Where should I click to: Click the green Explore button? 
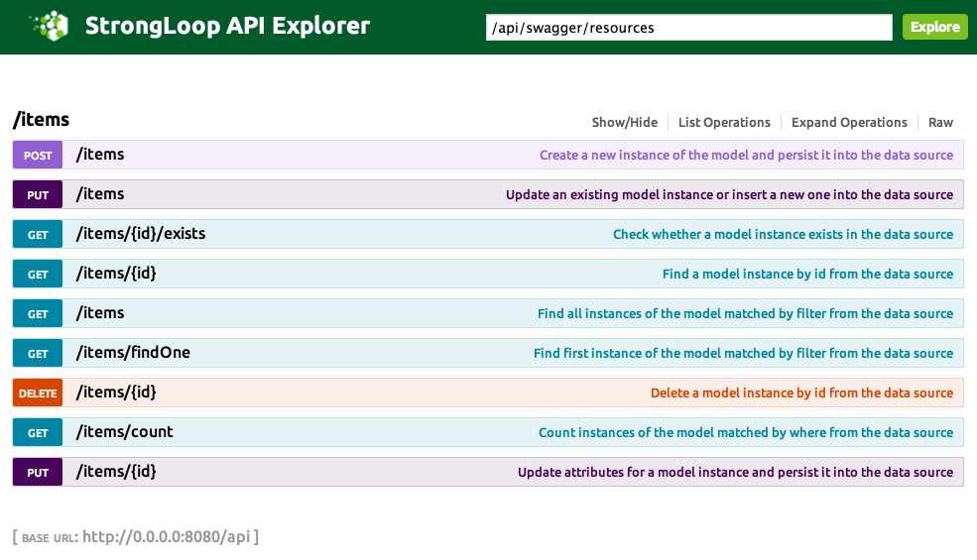(x=934, y=27)
